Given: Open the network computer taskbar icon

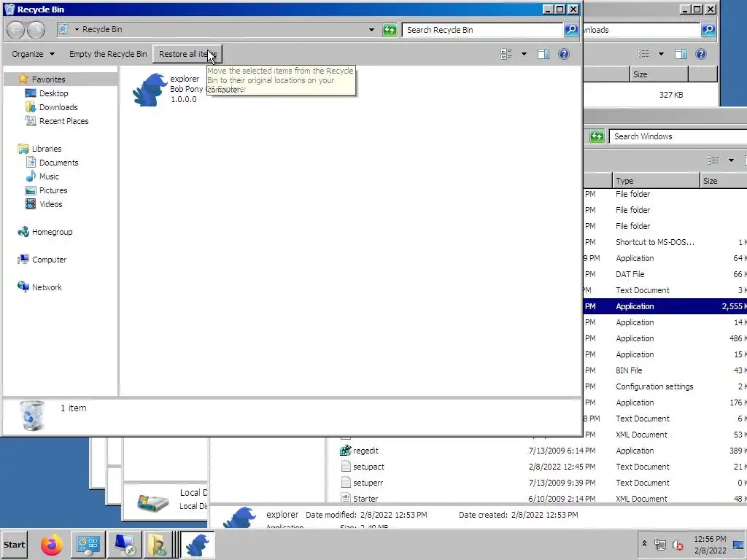Looking at the screenshot, I should click(124, 545).
